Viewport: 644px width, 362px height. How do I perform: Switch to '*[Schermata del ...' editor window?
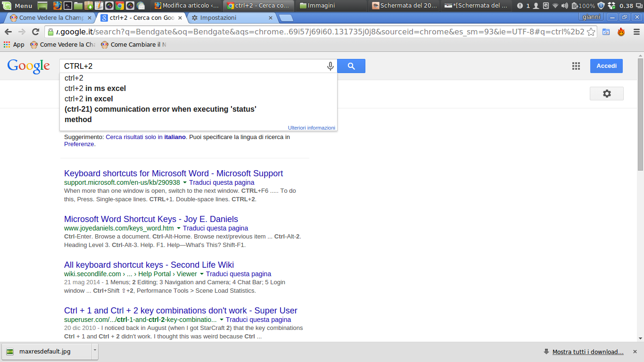point(477,6)
